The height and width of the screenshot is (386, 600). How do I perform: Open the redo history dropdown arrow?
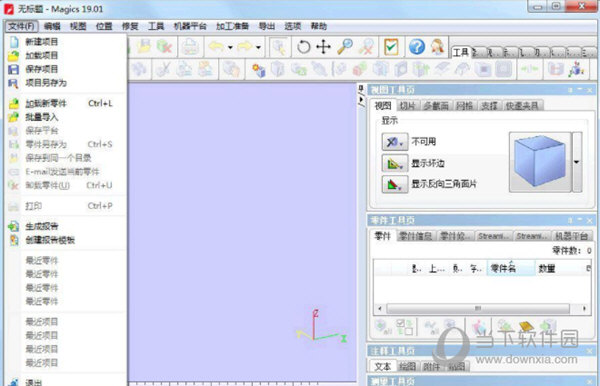pyautogui.click(x=258, y=47)
